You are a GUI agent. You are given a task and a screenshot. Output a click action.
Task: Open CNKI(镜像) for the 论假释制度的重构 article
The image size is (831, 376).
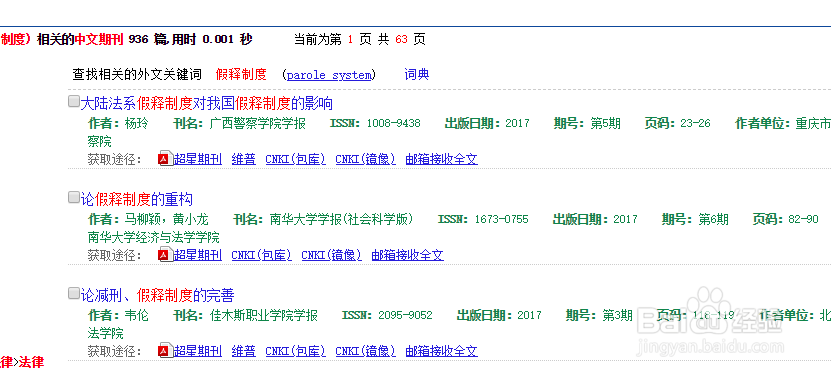332,255
